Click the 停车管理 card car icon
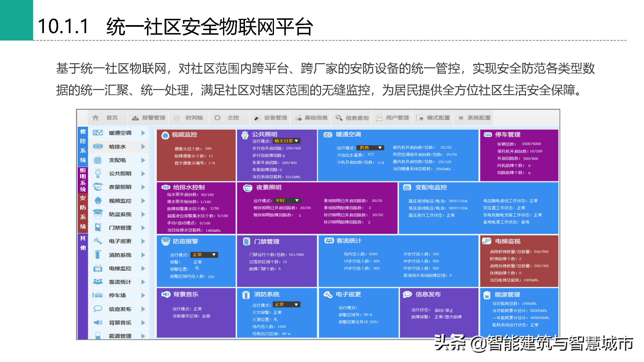This screenshot has width=644, height=362. [x=488, y=134]
